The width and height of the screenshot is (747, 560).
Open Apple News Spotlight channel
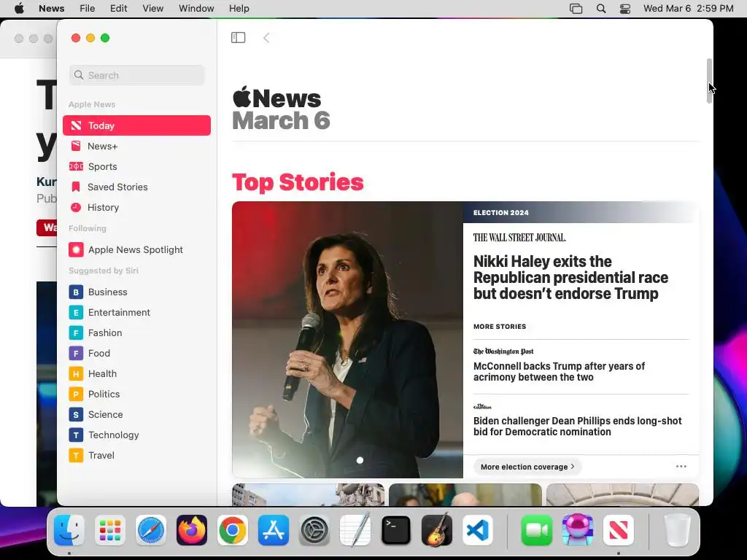136,249
